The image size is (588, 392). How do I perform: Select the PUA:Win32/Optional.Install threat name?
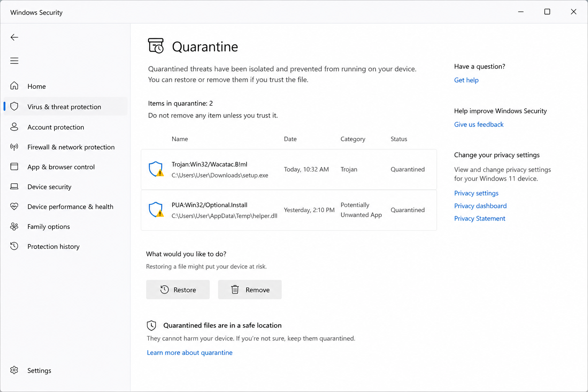pos(209,205)
